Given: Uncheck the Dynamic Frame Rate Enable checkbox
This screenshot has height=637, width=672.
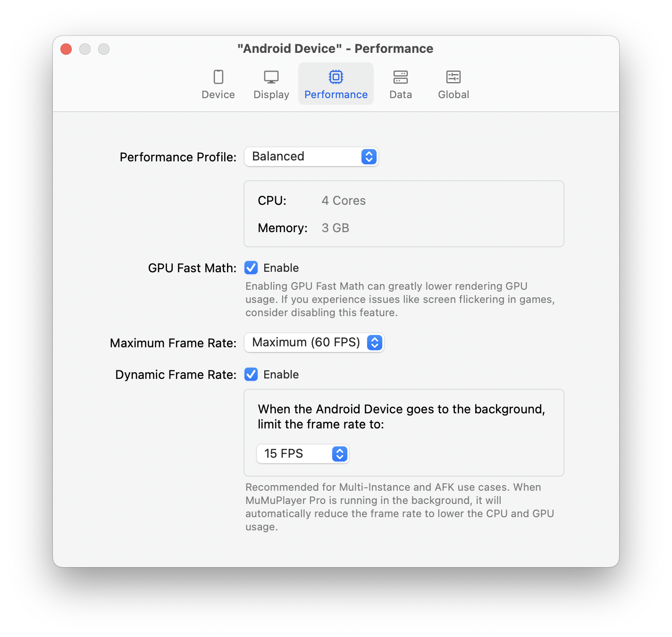Looking at the screenshot, I should click(x=251, y=375).
